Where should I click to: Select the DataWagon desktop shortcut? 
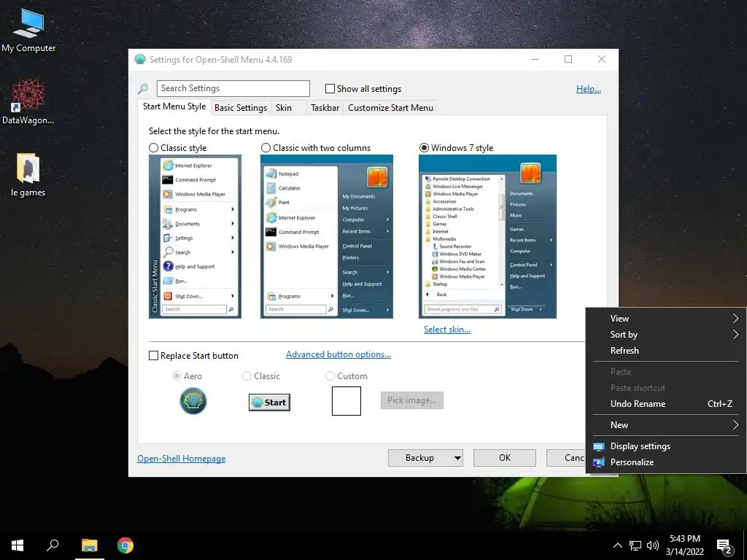28,102
